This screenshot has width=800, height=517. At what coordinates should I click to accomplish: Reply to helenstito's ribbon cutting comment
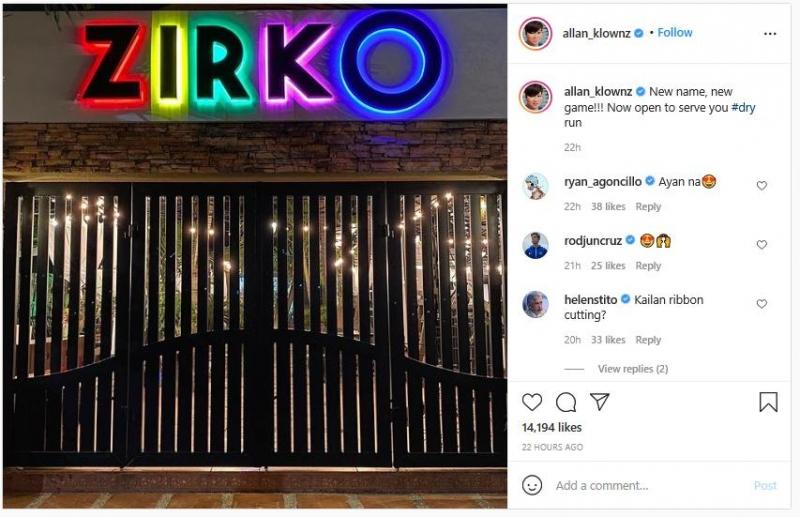click(648, 340)
